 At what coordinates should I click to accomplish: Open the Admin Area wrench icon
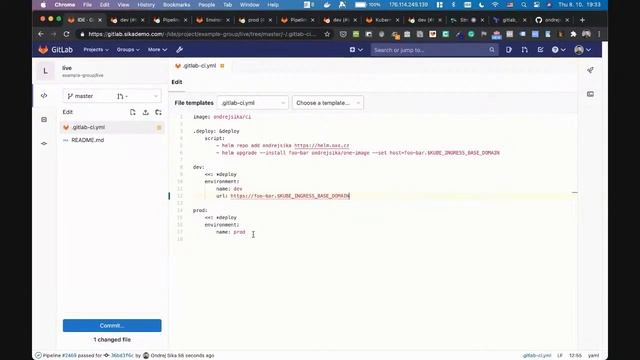pyautogui.click(x=179, y=50)
